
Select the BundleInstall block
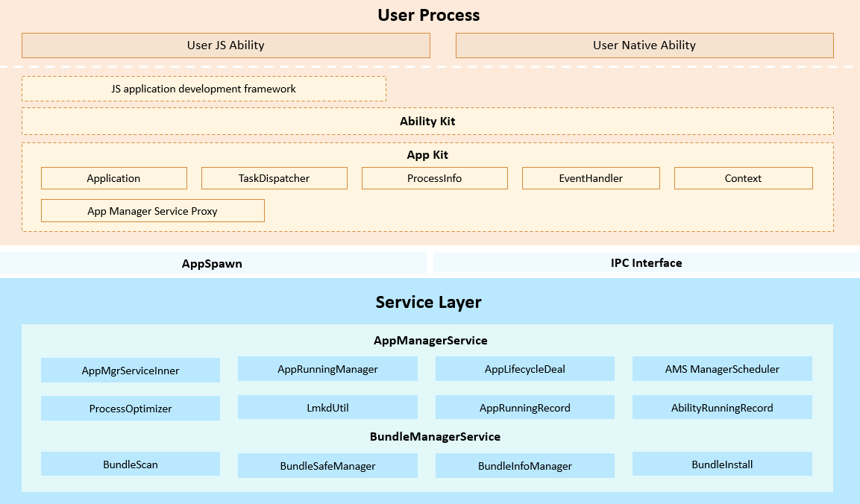click(722, 464)
